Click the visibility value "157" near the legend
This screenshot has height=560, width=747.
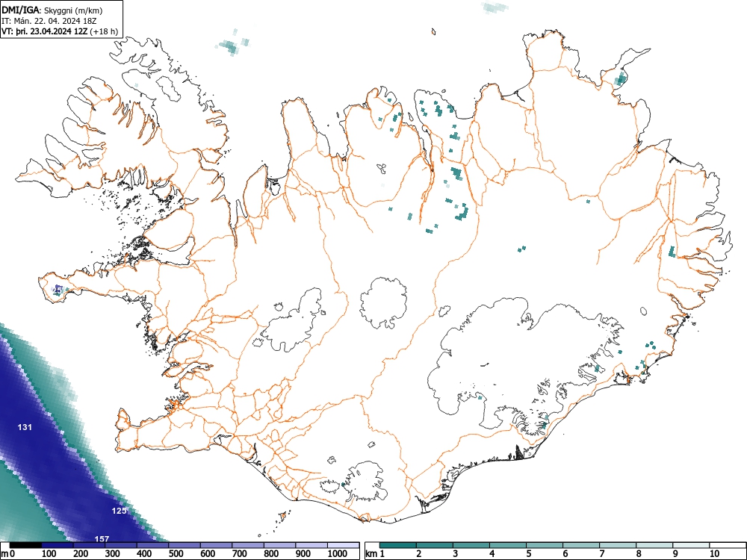click(x=102, y=539)
